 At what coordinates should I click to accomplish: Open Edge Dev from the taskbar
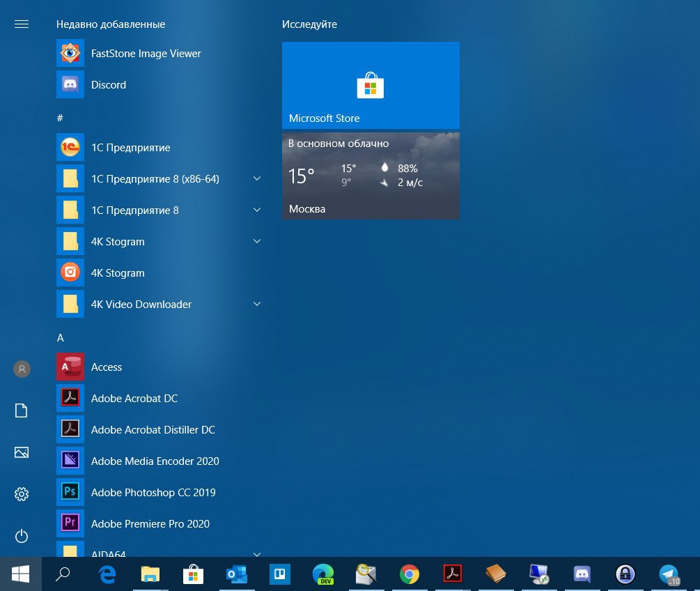coord(323,574)
